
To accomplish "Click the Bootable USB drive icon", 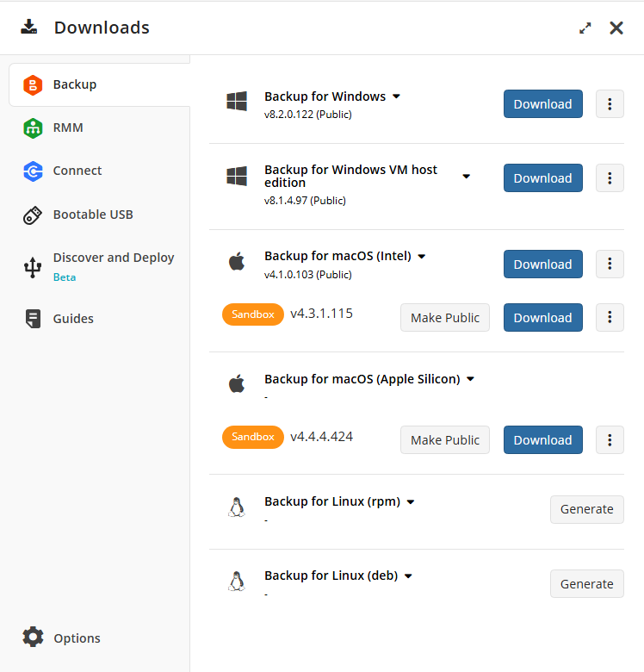I will tap(33, 215).
